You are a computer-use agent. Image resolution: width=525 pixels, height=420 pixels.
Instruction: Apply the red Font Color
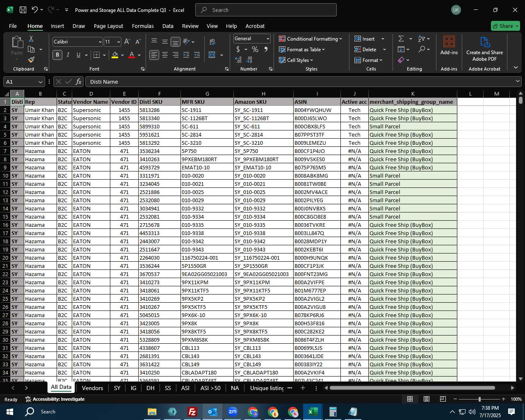coord(132,55)
